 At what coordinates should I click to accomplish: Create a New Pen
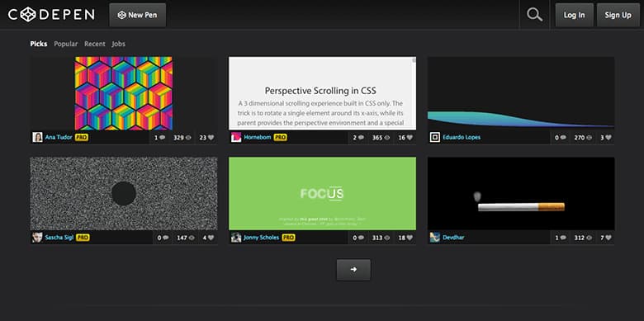point(138,15)
